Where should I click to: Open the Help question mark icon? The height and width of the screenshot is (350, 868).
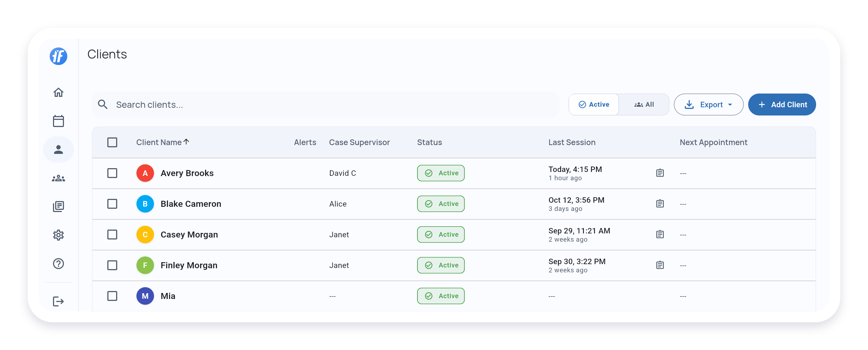pos(58,264)
